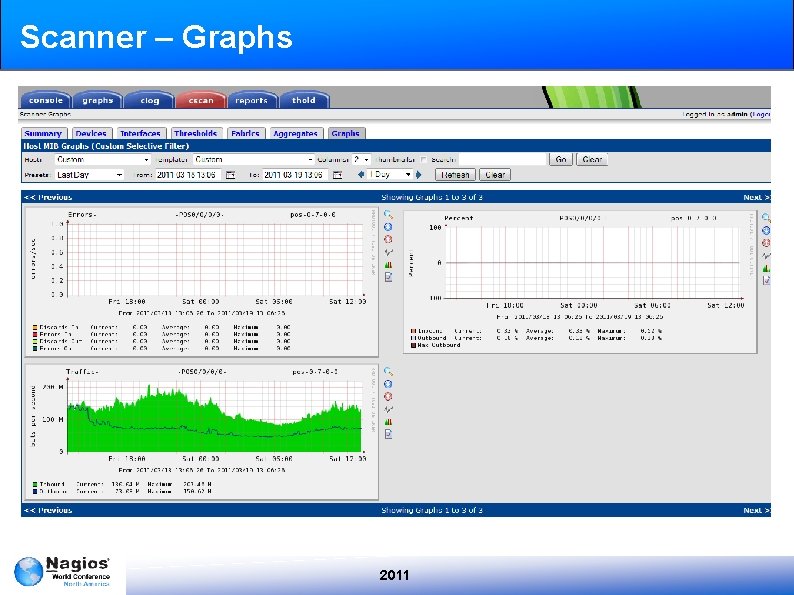The width and height of the screenshot is (794, 595).
Task: Click the line-chart icon beside Traffic graph
Action: (x=388, y=409)
